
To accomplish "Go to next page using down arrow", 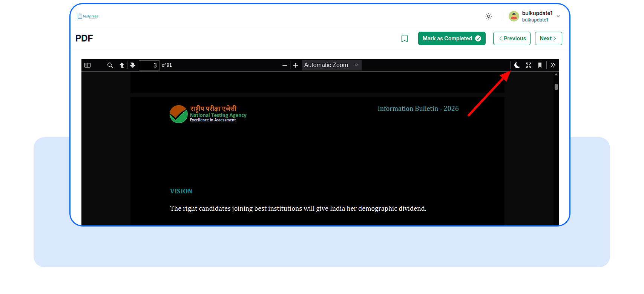I will point(133,65).
